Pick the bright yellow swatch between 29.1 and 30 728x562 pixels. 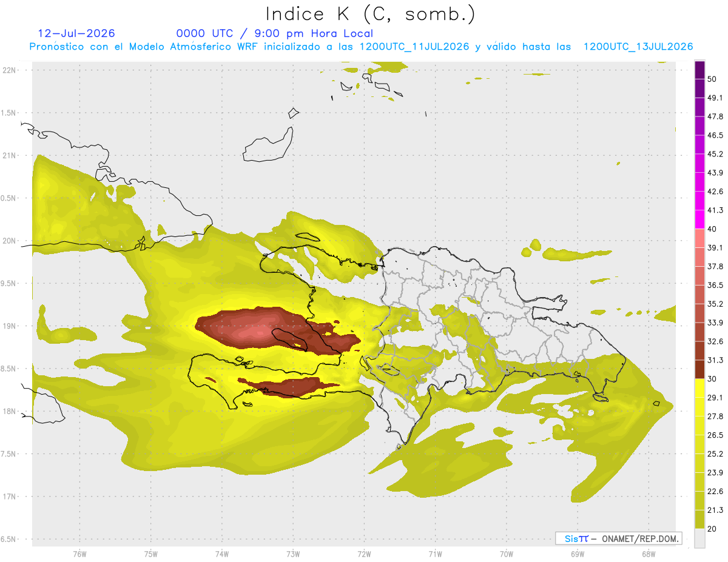[699, 388]
